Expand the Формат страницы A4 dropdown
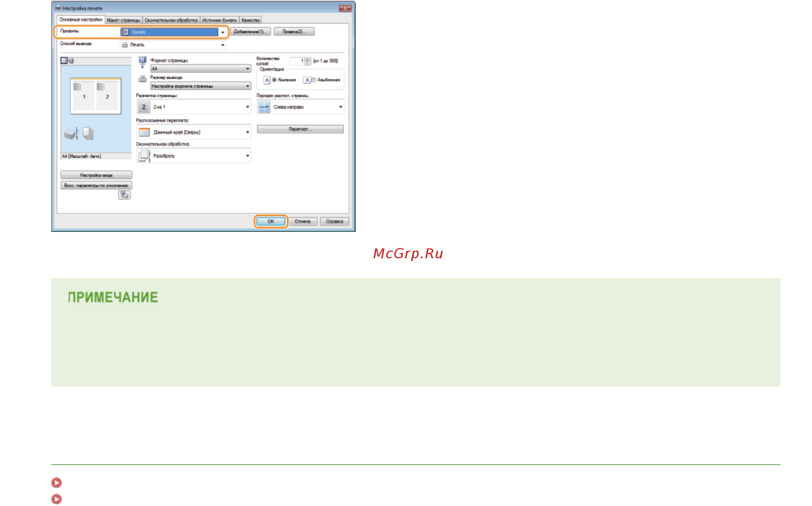The image size is (812, 506). [201, 69]
